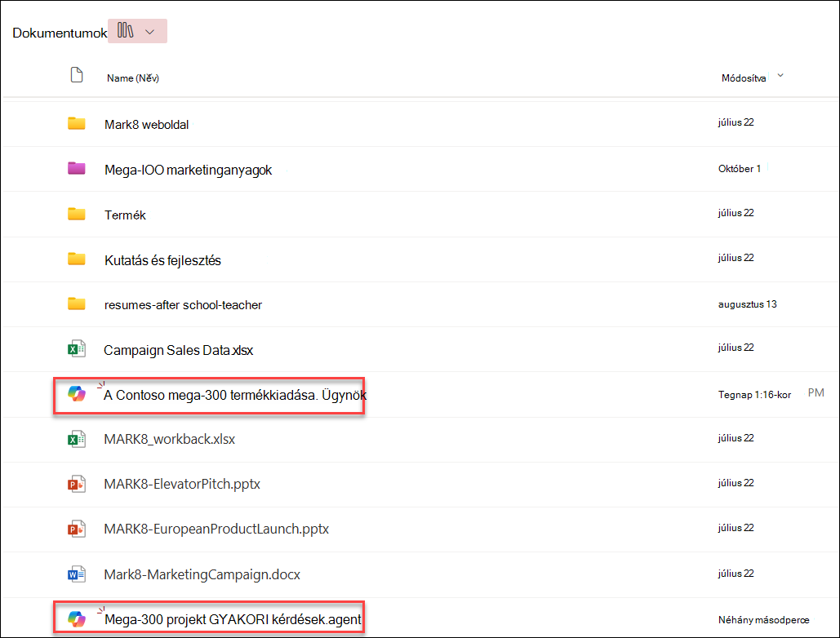
Task: Click the resumes-after school-teacher folder icon
Action: click(x=77, y=304)
